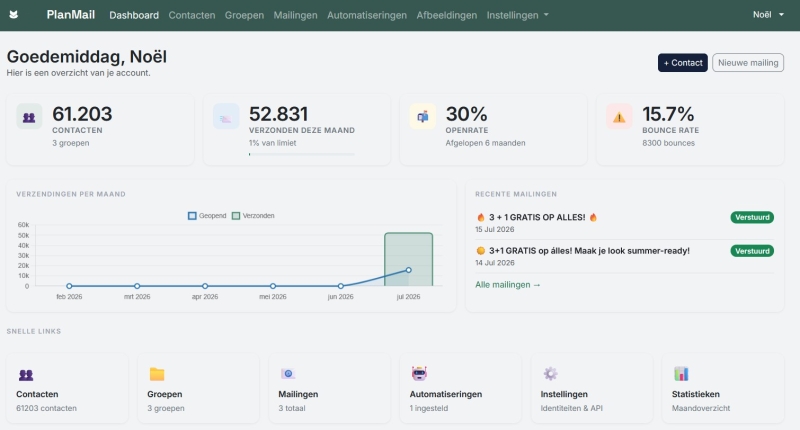This screenshot has height=430, width=800.
Task: Click the mei 2026 data point on chart
Action: coord(272,286)
